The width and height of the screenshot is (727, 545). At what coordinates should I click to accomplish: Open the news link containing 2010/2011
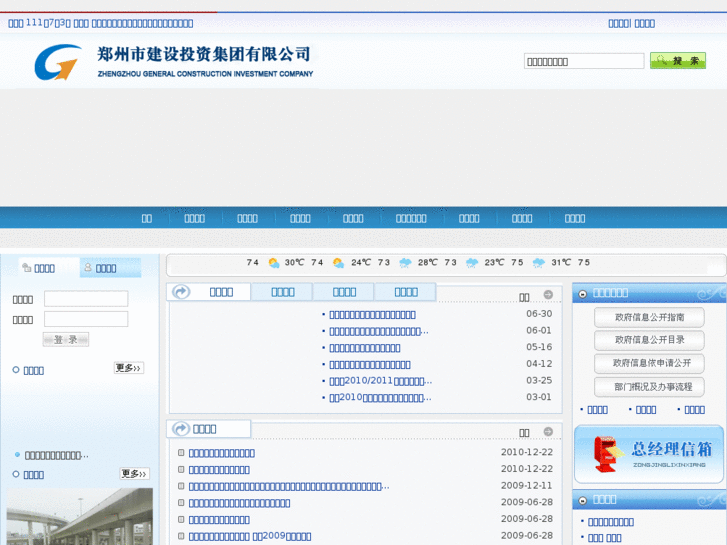pos(380,381)
